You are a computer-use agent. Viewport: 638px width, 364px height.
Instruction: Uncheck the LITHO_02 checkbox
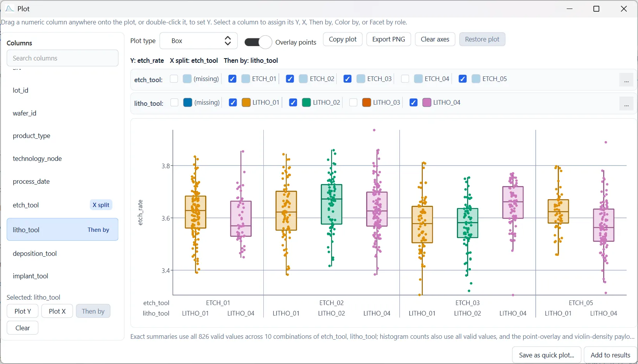[293, 102]
